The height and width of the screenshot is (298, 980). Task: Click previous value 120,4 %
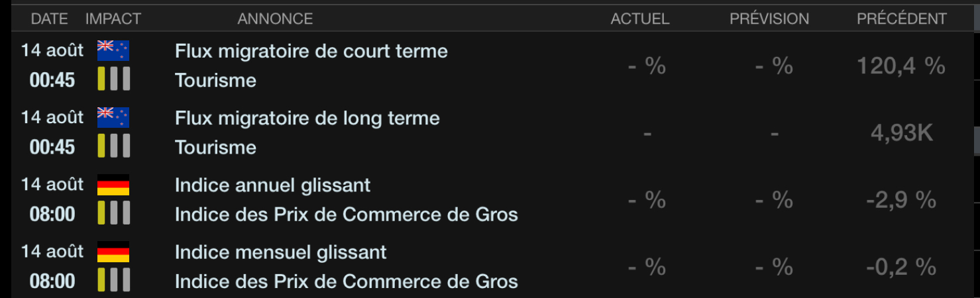(x=900, y=66)
